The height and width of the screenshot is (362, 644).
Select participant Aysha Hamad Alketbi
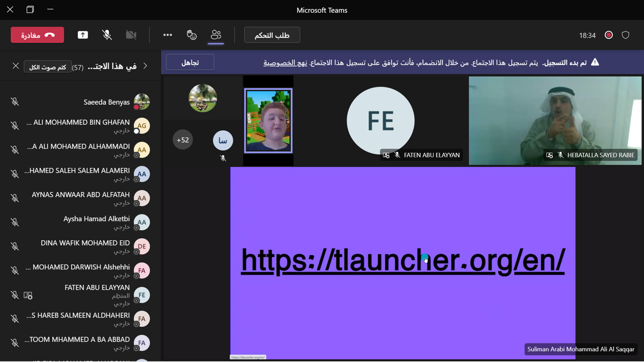97,219
